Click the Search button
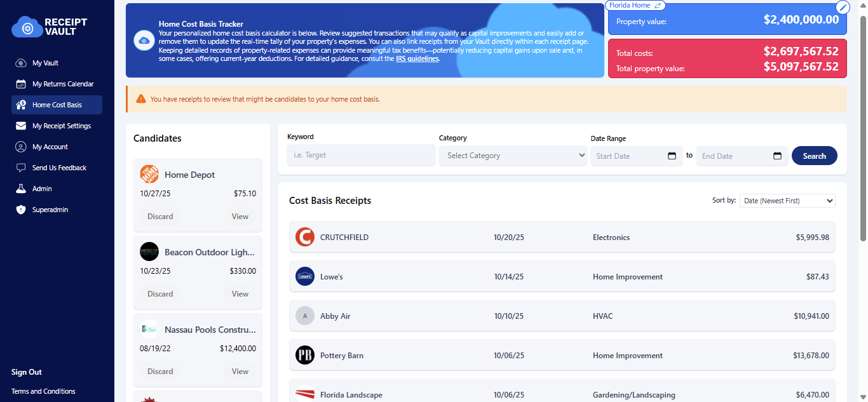This screenshot has width=868, height=402. (x=814, y=156)
